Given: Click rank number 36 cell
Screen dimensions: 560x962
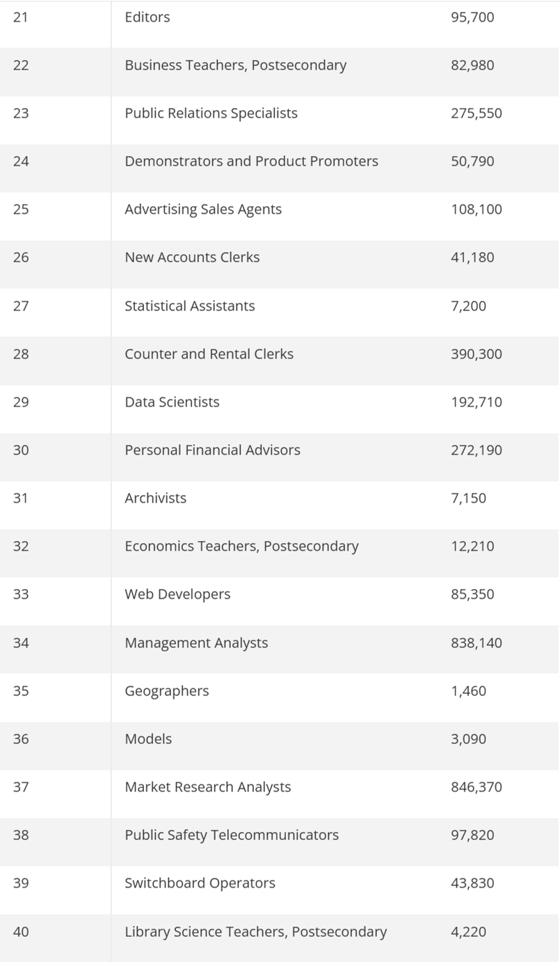Looking at the screenshot, I should (21, 739).
